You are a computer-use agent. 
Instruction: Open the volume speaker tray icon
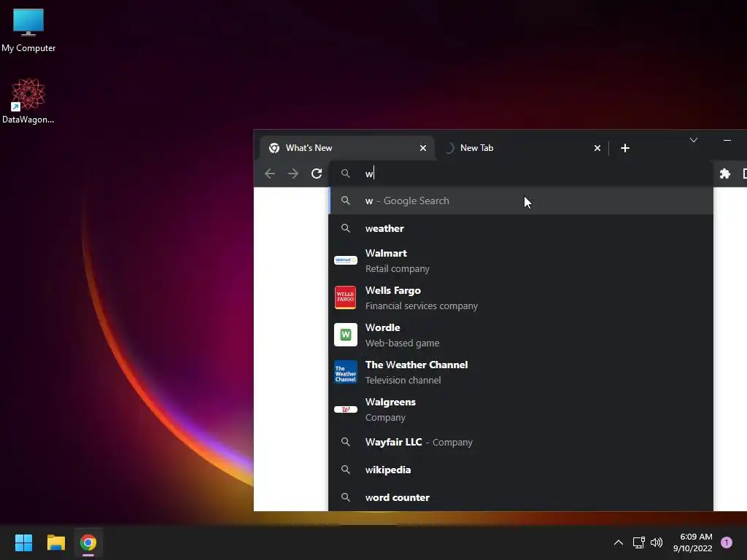[657, 542]
